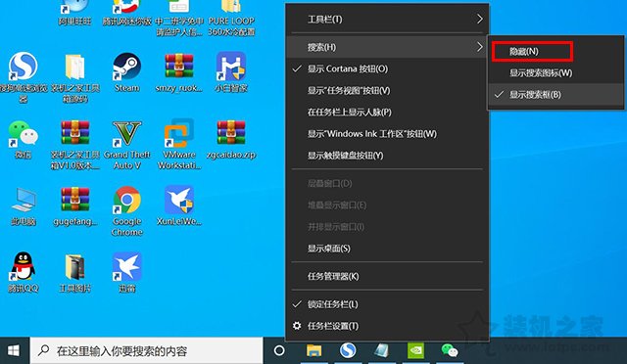Click 显示桌面(S) in context menu
627x364 pixels.
pyautogui.click(x=387, y=249)
